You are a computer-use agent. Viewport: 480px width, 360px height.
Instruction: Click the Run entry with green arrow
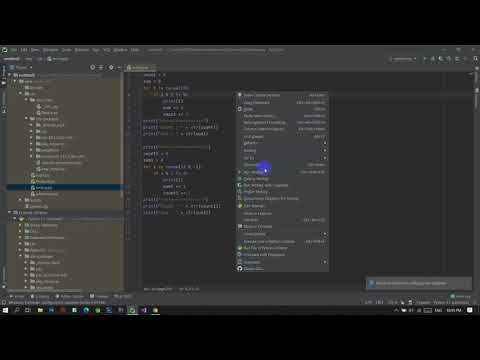click(x=282, y=172)
